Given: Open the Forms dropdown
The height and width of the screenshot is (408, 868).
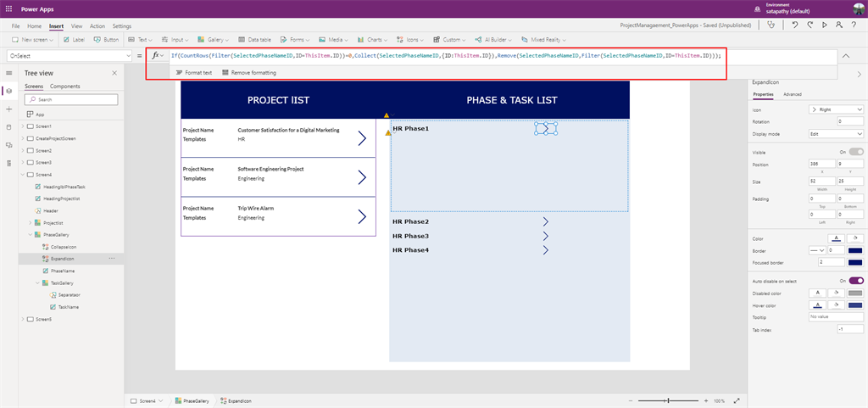Looking at the screenshot, I should [295, 40].
